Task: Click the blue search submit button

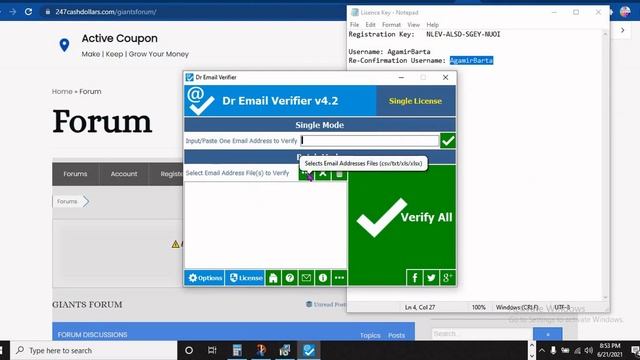Action: [547, 334]
